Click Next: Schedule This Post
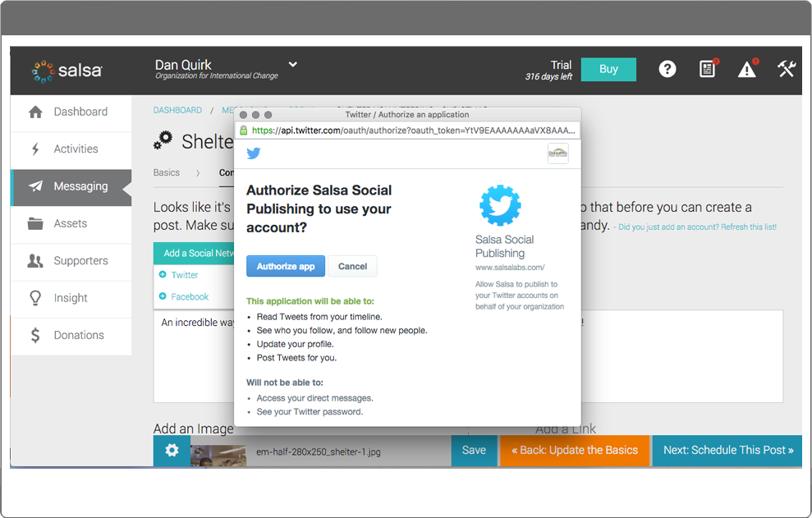The width and height of the screenshot is (812, 518). (x=727, y=450)
